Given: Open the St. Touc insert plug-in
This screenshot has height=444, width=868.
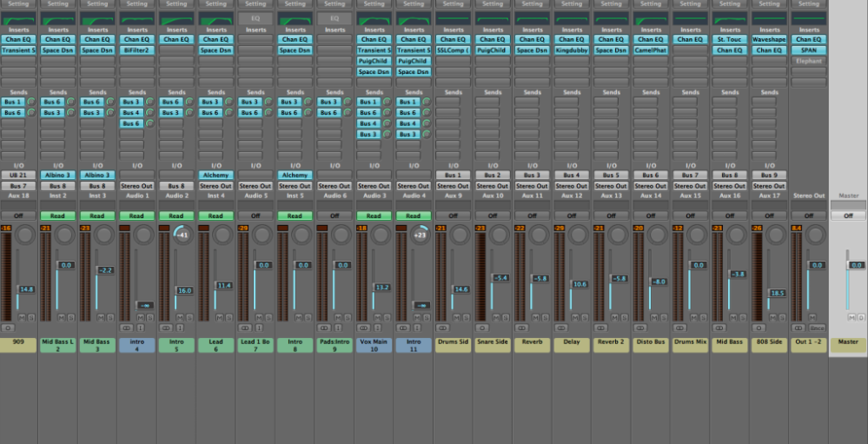Looking at the screenshot, I should click(730, 39).
